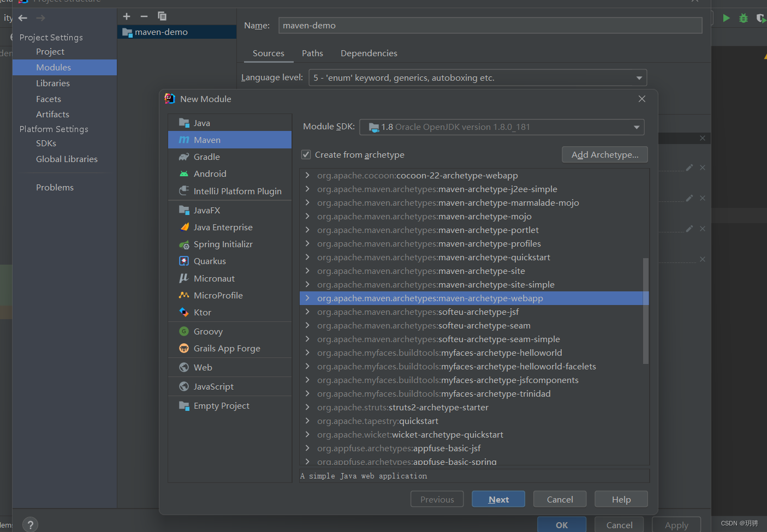The image size is (767, 532).
Task: Select JavaFX module type
Action: coord(230,210)
